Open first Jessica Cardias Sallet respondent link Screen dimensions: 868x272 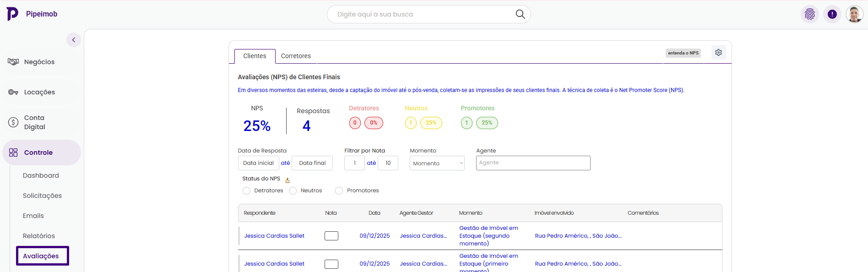[274, 236]
